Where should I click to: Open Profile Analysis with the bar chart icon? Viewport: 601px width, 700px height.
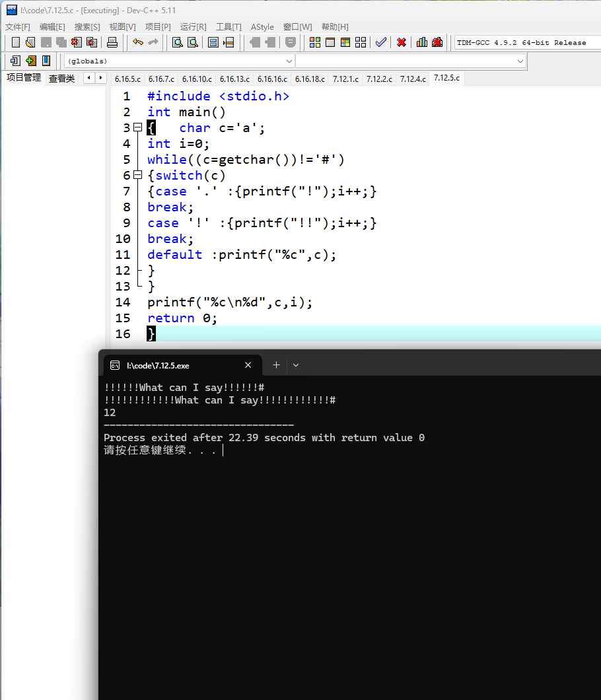point(422,42)
